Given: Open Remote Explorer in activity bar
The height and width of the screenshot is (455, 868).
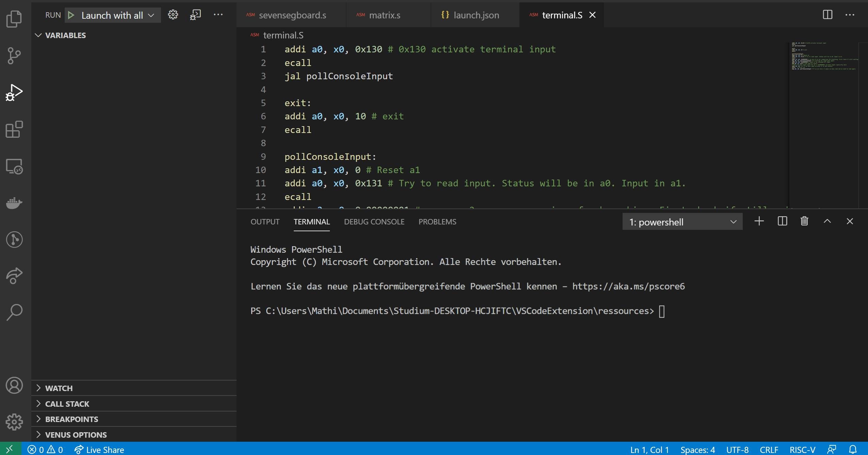Looking at the screenshot, I should point(14,167).
